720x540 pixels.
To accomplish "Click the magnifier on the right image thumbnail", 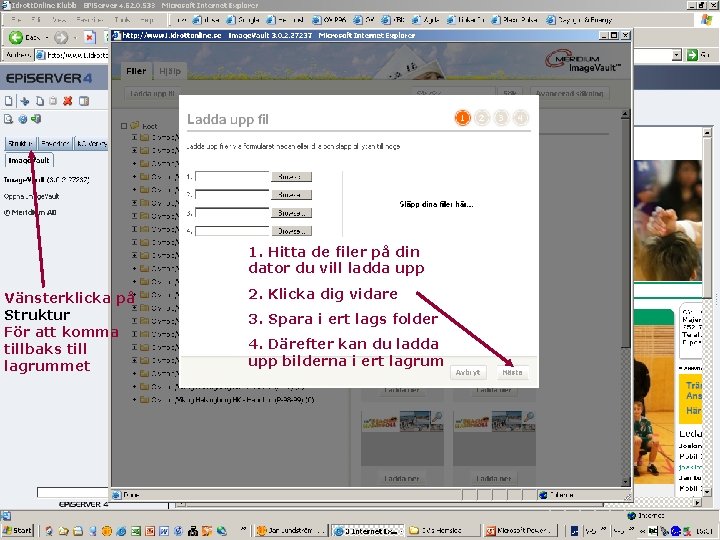I will click(x=528, y=417).
